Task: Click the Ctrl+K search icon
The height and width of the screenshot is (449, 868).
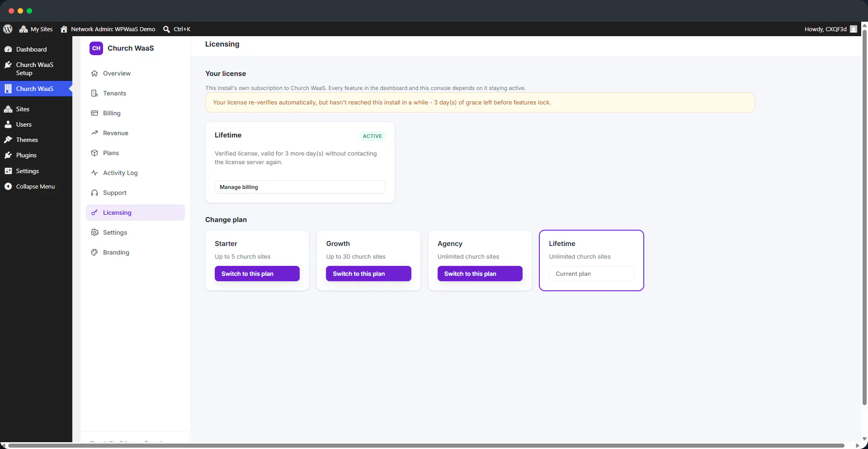Action: (x=166, y=29)
